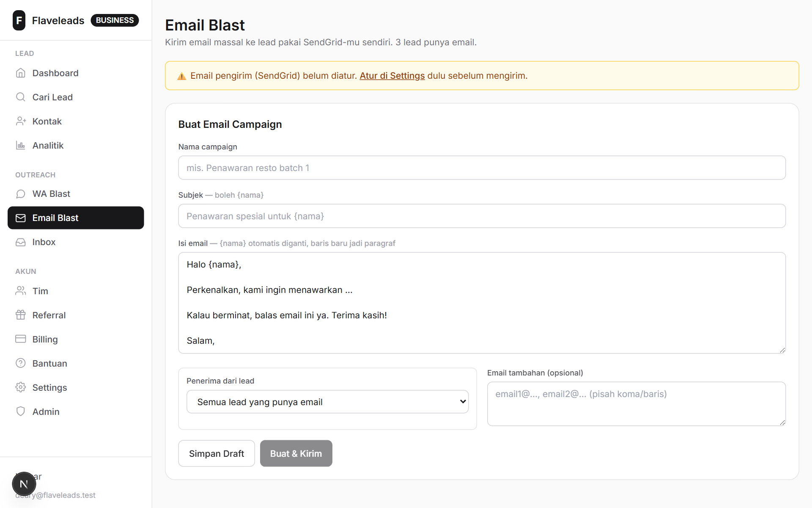Go to Cari Lead page
This screenshot has height=508, width=812.
[x=76, y=97]
